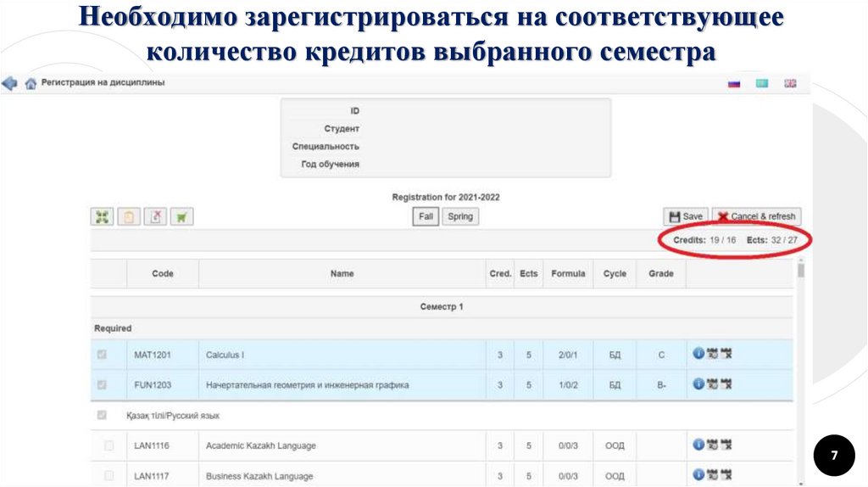Toggle the Қазақ тілі/Русский язык group checkbox
Image resolution: width=868 pixels, height=487 pixels.
click(x=103, y=416)
